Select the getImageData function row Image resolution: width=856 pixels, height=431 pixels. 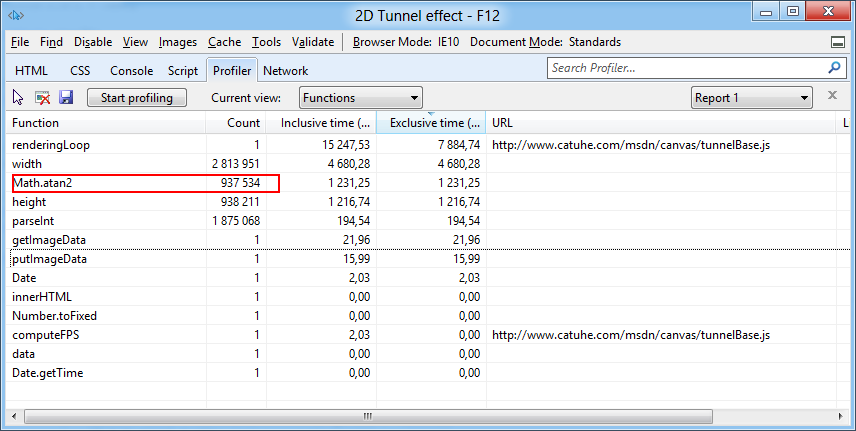tap(427, 240)
